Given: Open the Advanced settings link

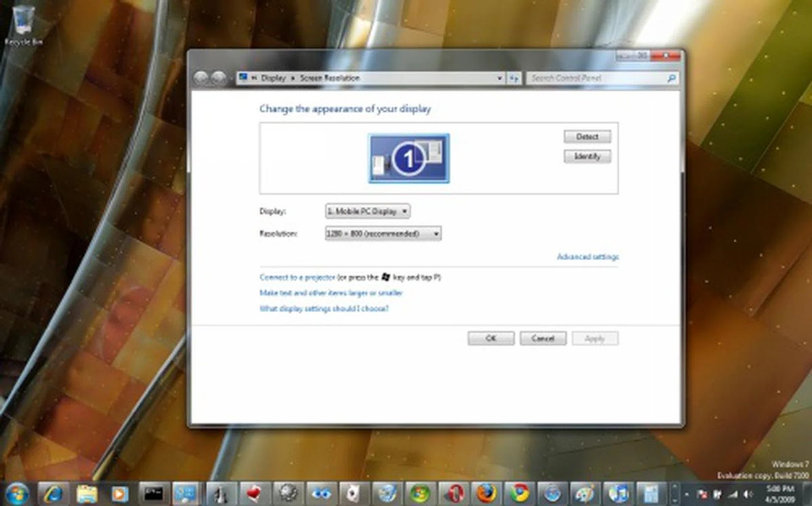Looking at the screenshot, I should [x=588, y=257].
